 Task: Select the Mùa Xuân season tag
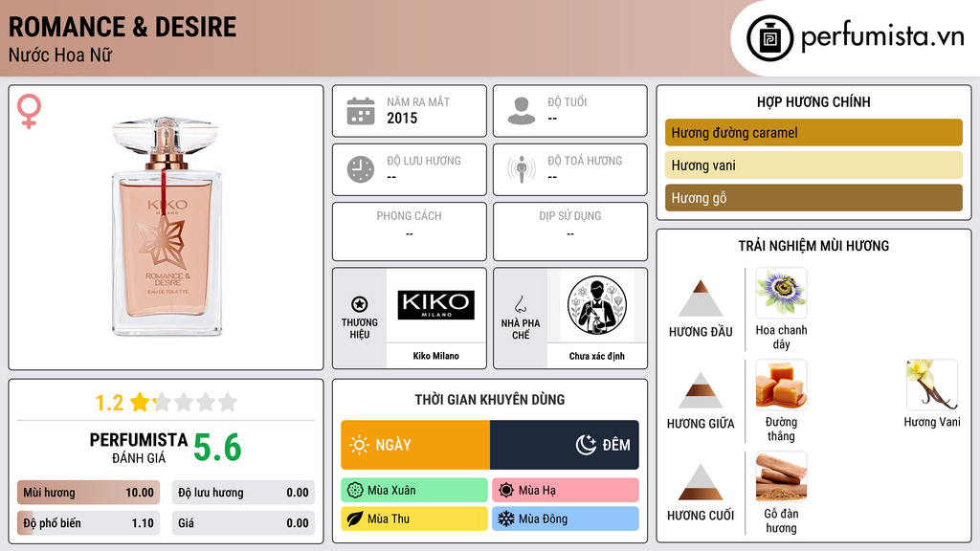[x=414, y=491]
